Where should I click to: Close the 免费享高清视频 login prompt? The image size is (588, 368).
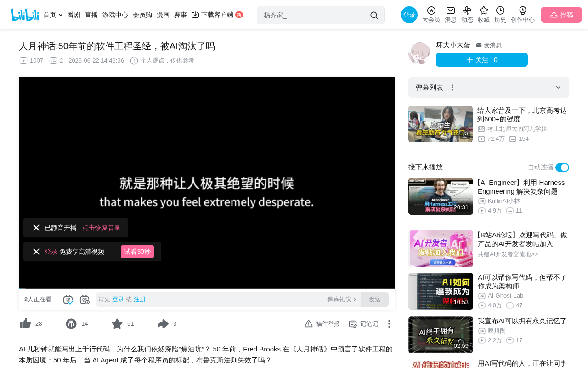36,252
